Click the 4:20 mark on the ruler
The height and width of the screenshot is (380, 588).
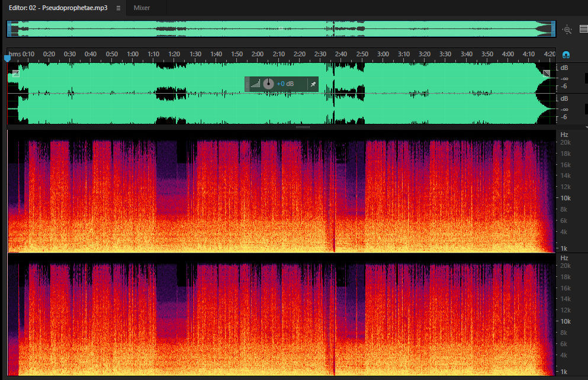click(x=550, y=54)
